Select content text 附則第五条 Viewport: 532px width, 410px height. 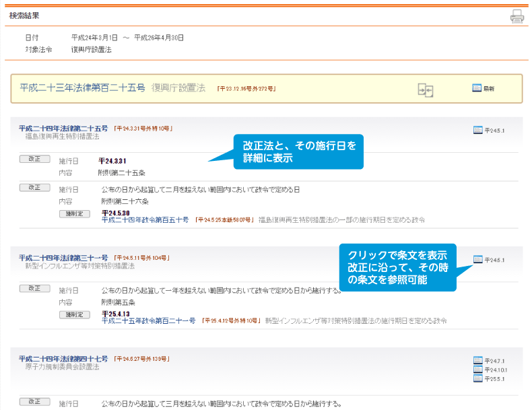pyautogui.click(x=119, y=302)
